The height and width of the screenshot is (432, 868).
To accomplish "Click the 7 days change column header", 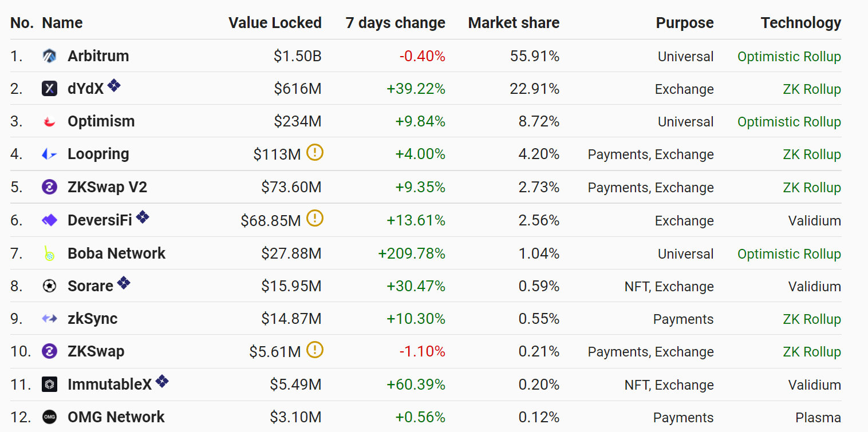I will point(396,23).
